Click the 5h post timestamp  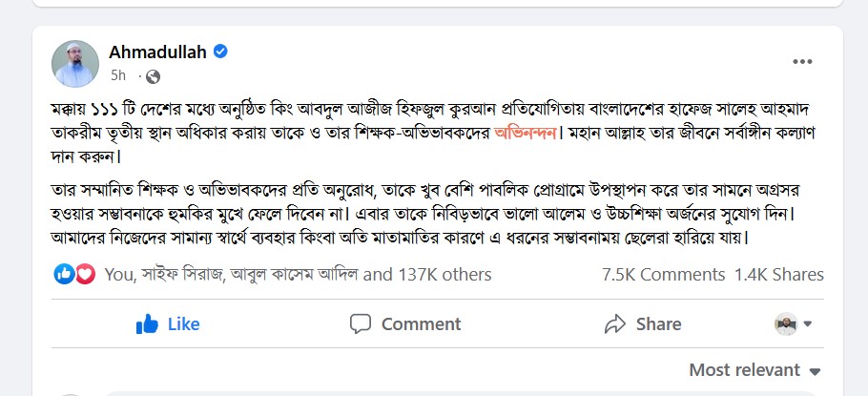tap(118, 75)
